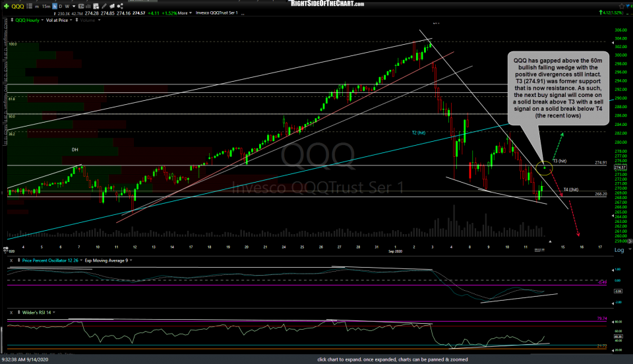Click the T4 (hit) target label
This screenshot has width=633, height=364.
point(571,190)
